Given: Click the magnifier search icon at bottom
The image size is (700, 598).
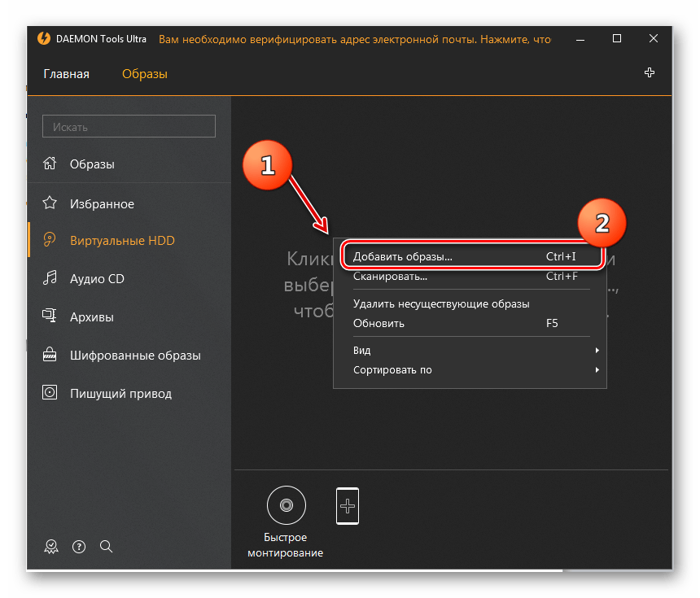Looking at the screenshot, I should (x=106, y=546).
